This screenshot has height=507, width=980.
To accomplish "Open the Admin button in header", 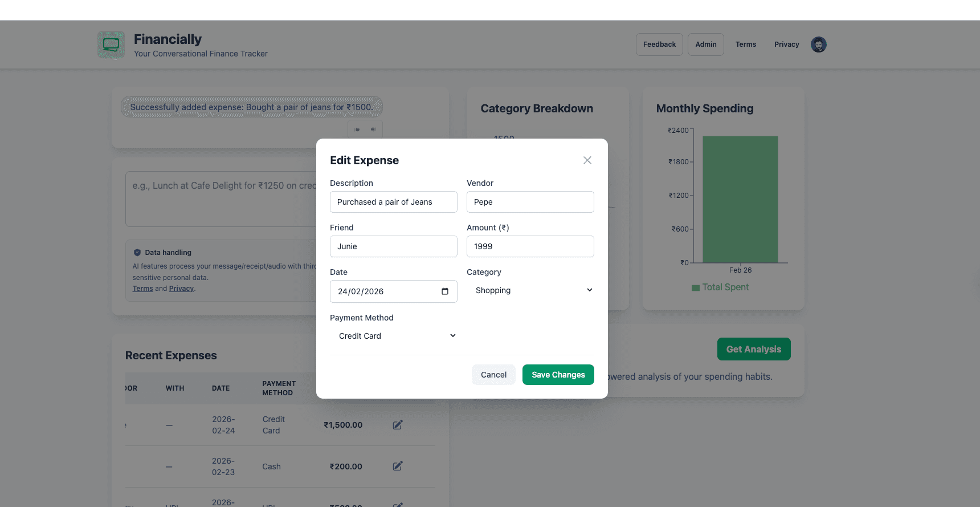I will click(x=706, y=44).
